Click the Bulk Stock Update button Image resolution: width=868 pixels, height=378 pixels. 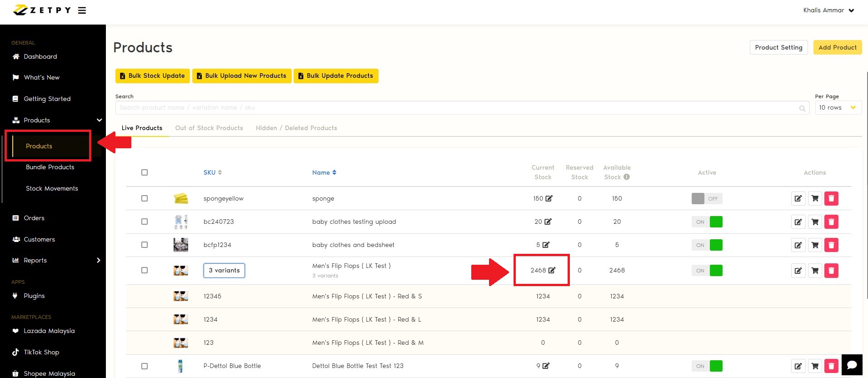pos(152,76)
